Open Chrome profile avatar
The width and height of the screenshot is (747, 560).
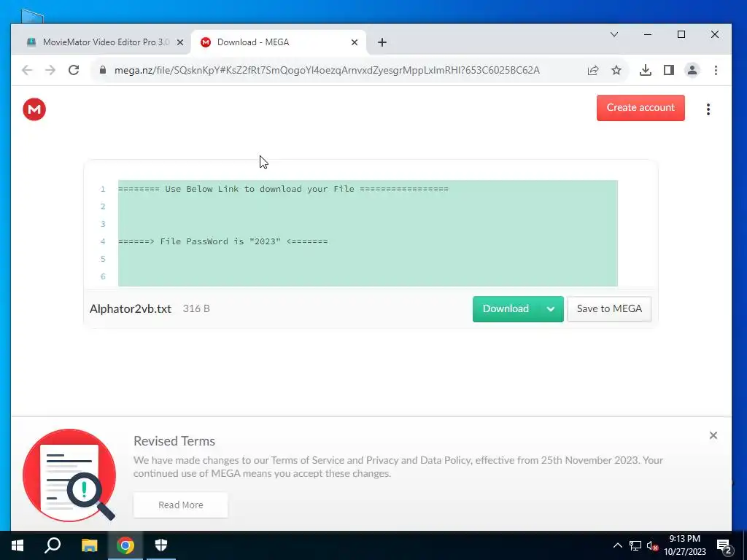click(692, 71)
